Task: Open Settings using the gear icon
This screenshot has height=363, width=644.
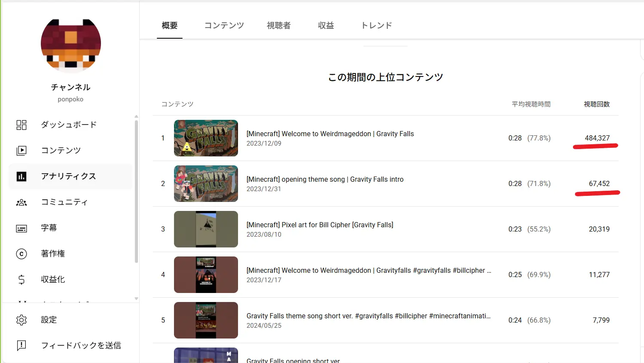Action: pyautogui.click(x=21, y=320)
